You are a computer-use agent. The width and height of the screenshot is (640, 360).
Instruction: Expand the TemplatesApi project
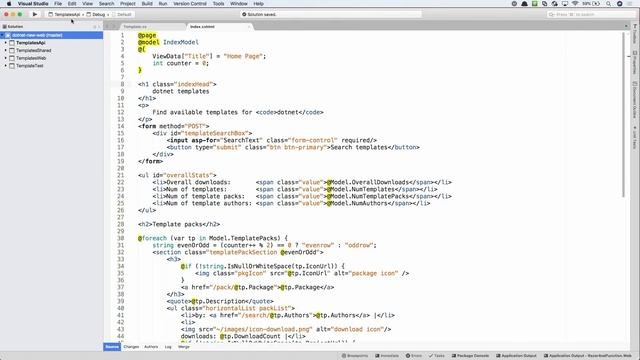point(6,43)
